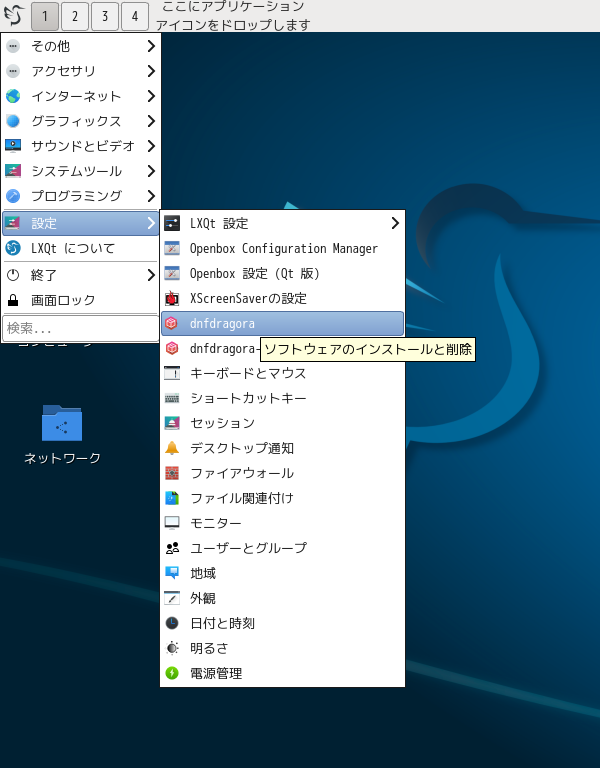Click the モニター display icon
This screenshot has width=600, height=768.
172,523
